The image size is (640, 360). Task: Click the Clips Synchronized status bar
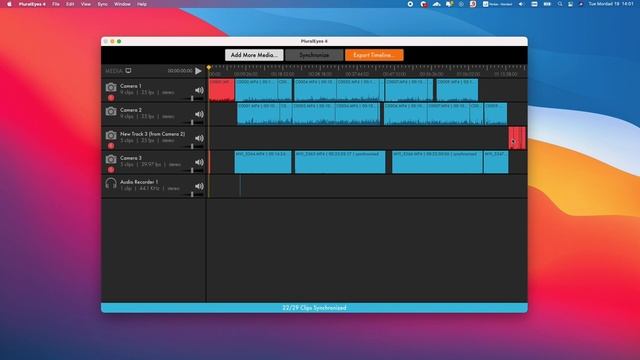tap(314, 308)
